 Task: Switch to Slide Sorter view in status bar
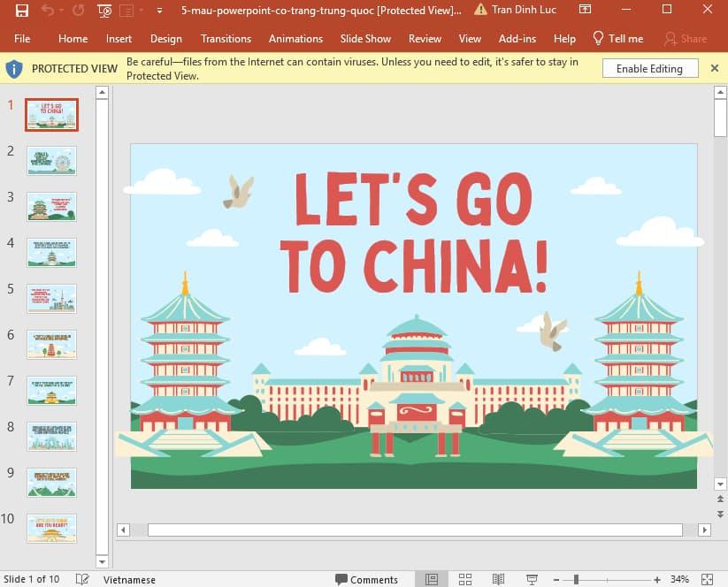[x=465, y=580]
